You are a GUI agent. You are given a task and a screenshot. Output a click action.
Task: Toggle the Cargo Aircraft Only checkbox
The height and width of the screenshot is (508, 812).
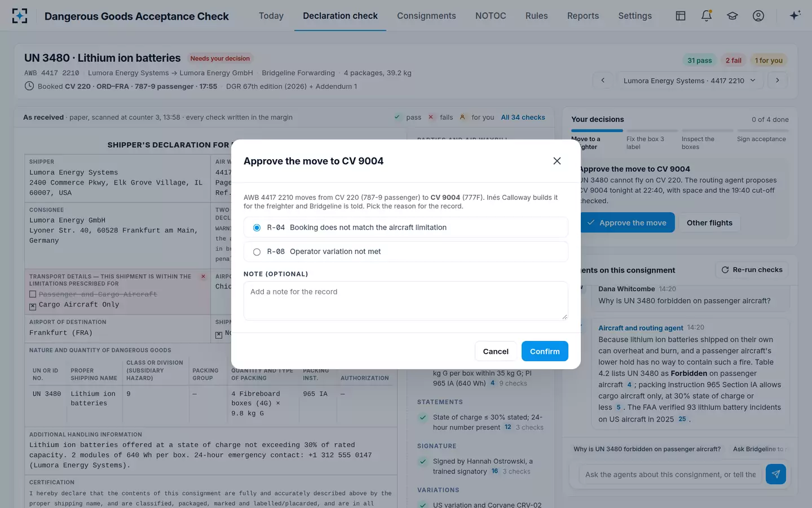pos(33,306)
